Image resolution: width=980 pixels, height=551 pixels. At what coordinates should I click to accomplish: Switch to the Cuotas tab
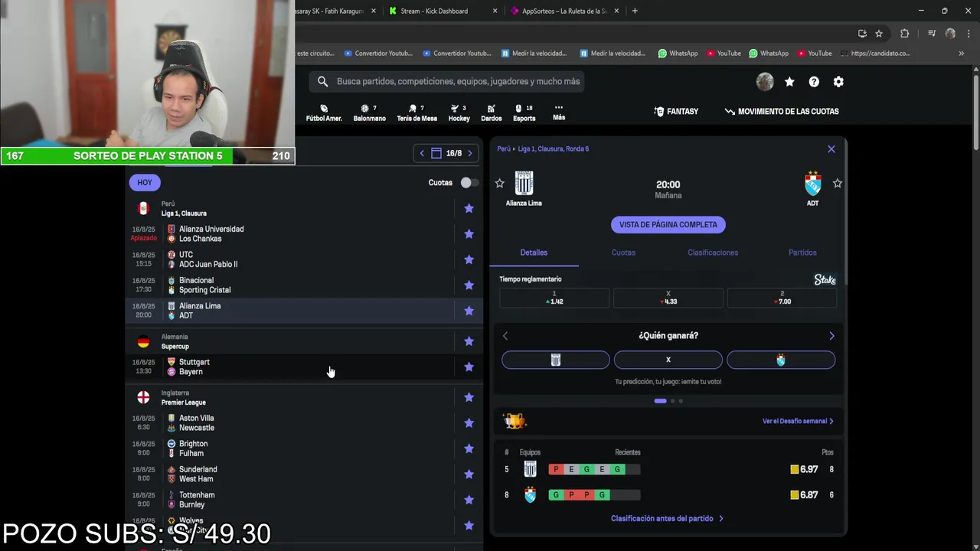tap(623, 253)
